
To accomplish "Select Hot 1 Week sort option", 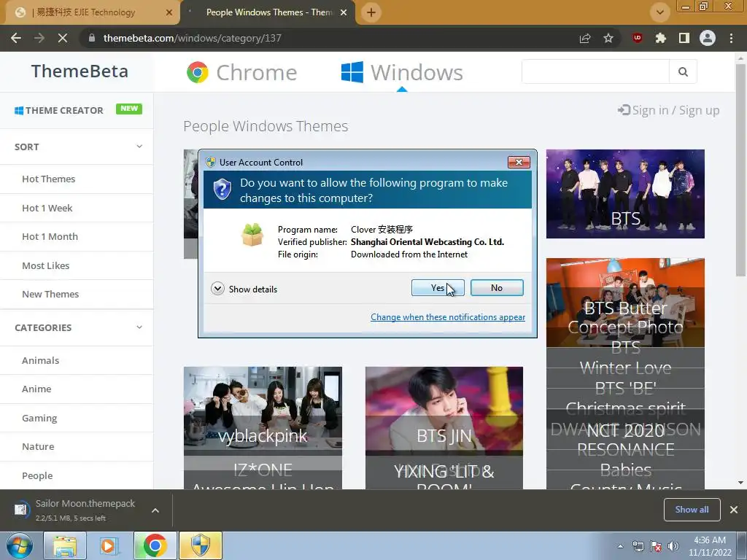I will click(x=47, y=208).
